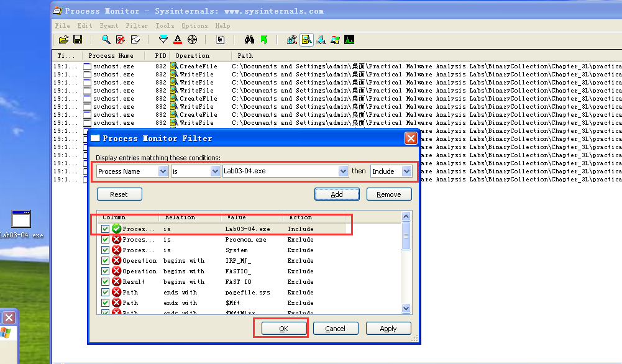Uncheck the IRP_MJ_ Exclude filter checkbox

pos(105,260)
